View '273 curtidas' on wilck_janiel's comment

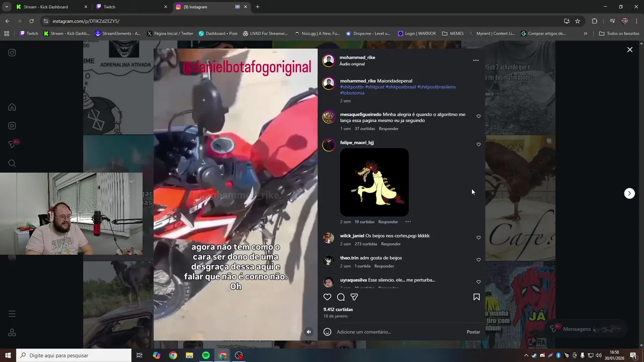tap(366, 244)
